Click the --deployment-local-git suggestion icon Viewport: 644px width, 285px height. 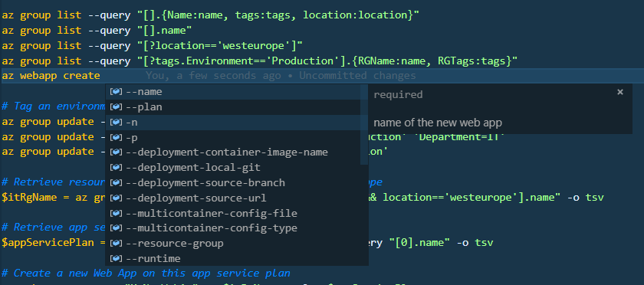pyautogui.click(x=117, y=168)
